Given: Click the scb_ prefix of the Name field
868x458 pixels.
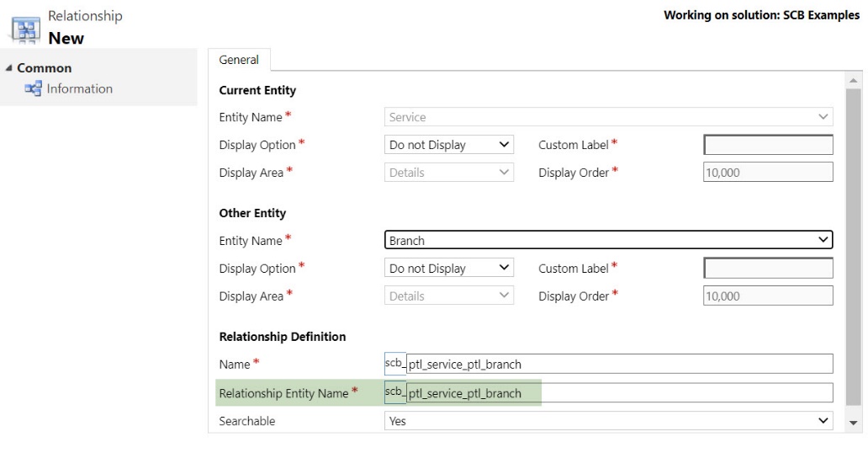Looking at the screenshot, I should [x=395, y=364].
